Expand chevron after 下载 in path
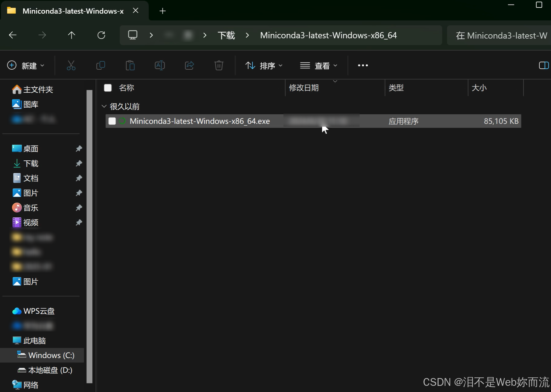Screen dimensions: 551x392 pyautogui.click(x=247, y=35)
